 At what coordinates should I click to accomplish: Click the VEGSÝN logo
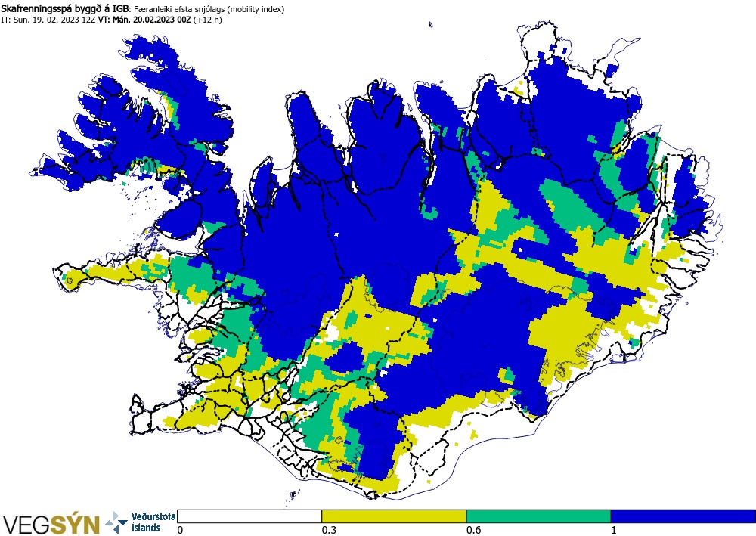coord(51,525)
